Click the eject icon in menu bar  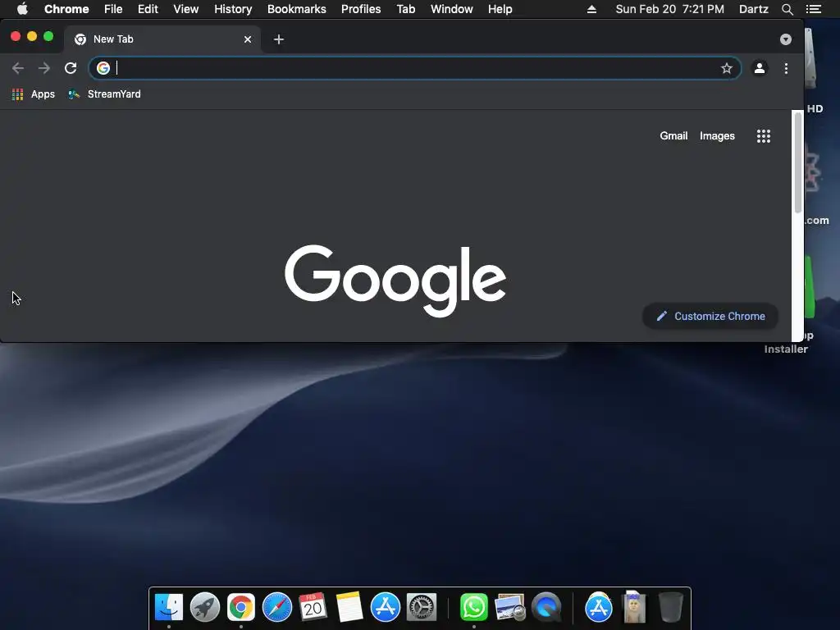click(591, 9)
